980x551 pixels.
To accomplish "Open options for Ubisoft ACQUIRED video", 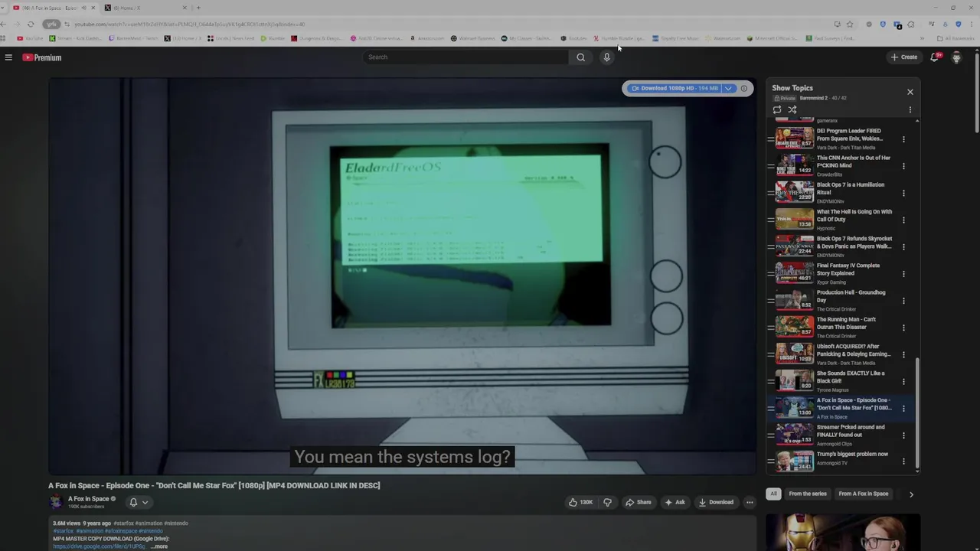I will click(x=903, y=354).
